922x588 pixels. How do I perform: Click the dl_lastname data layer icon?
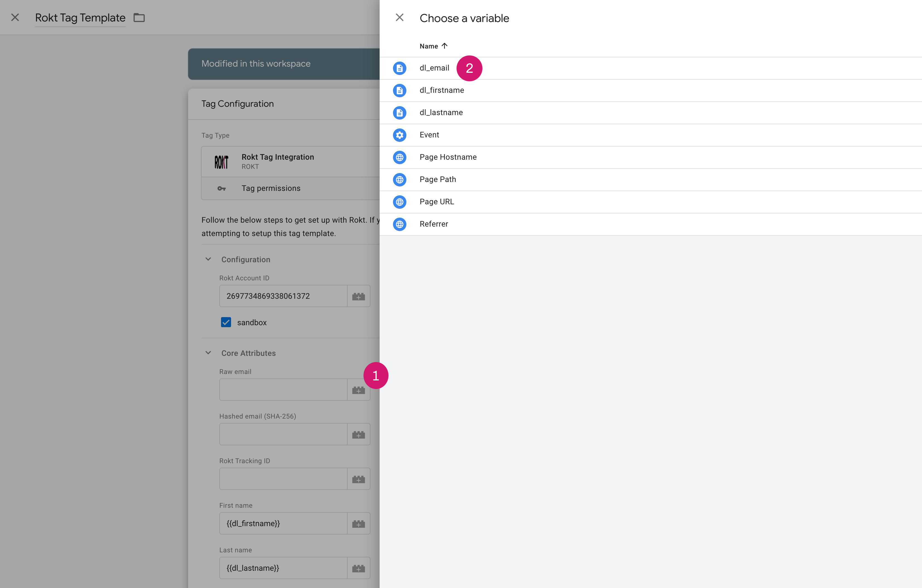tap(399, 113)
